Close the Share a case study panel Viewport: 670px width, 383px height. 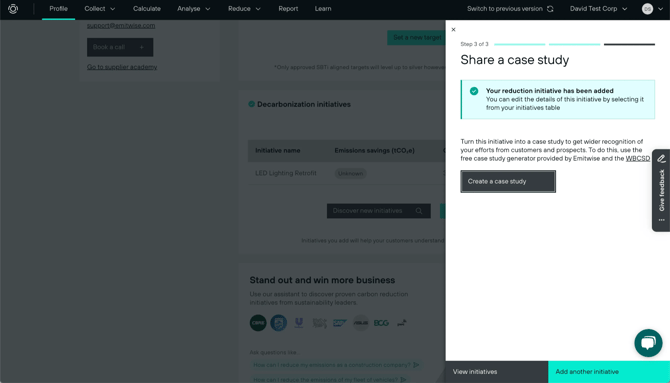[x=453, y=29]
